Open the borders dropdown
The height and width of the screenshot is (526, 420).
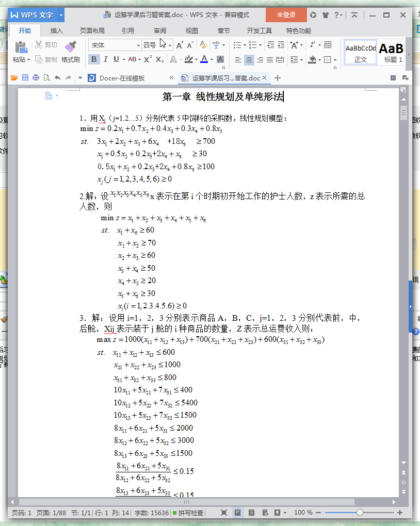tap(335, 60)
